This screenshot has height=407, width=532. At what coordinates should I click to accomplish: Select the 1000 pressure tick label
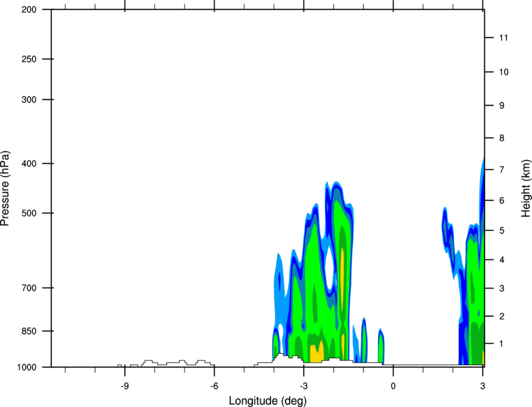tap(26, 368)
